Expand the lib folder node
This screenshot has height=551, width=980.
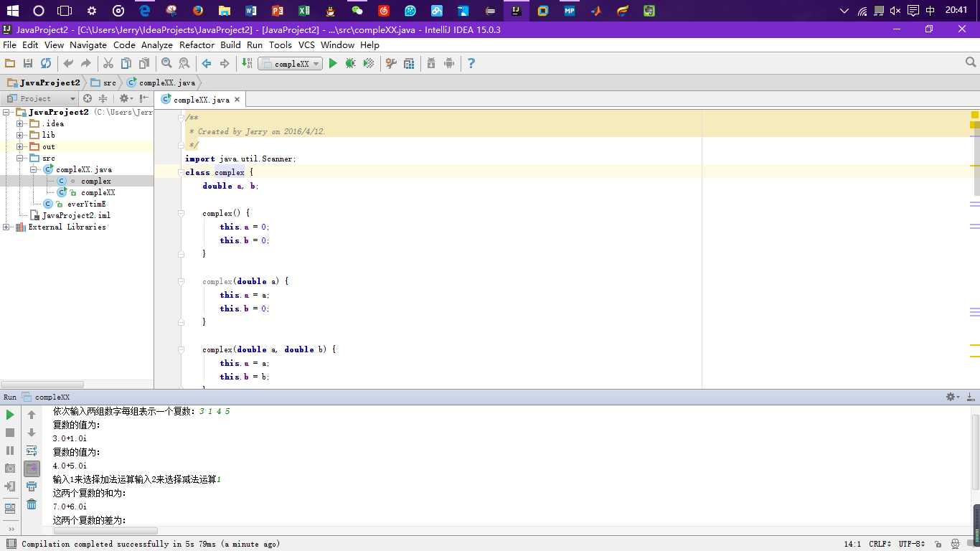click(x=20, y=135)
